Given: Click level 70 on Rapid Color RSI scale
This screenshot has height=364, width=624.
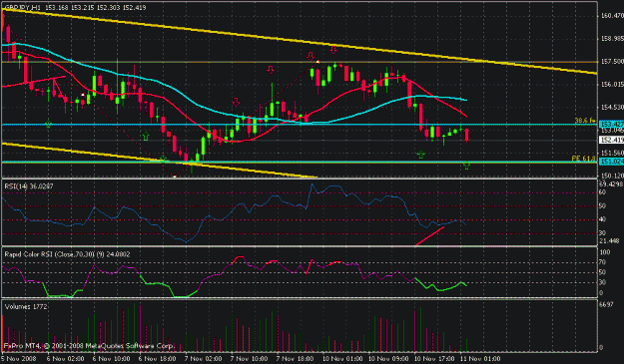Looking at the screenshot, I should 602,262.
